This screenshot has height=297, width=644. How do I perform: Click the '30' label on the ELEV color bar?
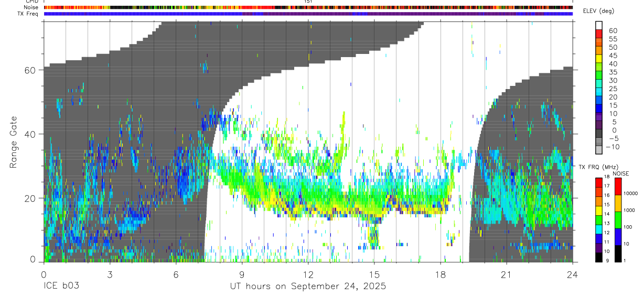click(613, 80)
